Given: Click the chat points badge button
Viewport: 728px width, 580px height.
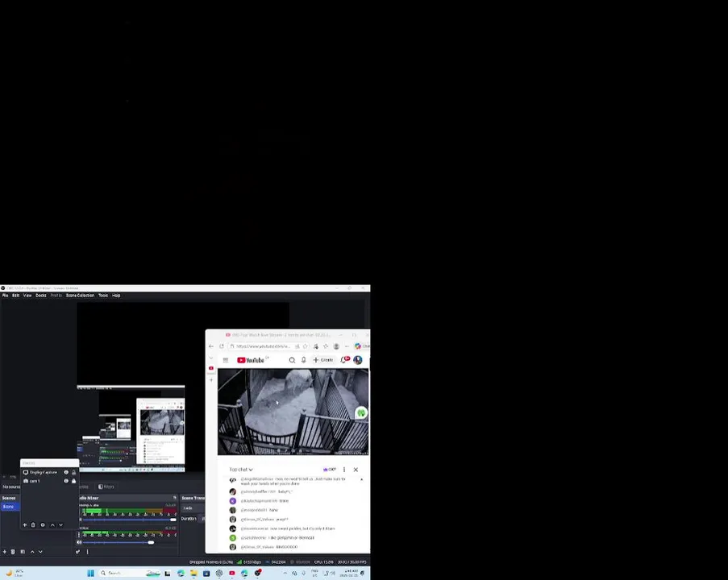Looking at the screenshot, I should pyautogui.click(x=329, y=470).
